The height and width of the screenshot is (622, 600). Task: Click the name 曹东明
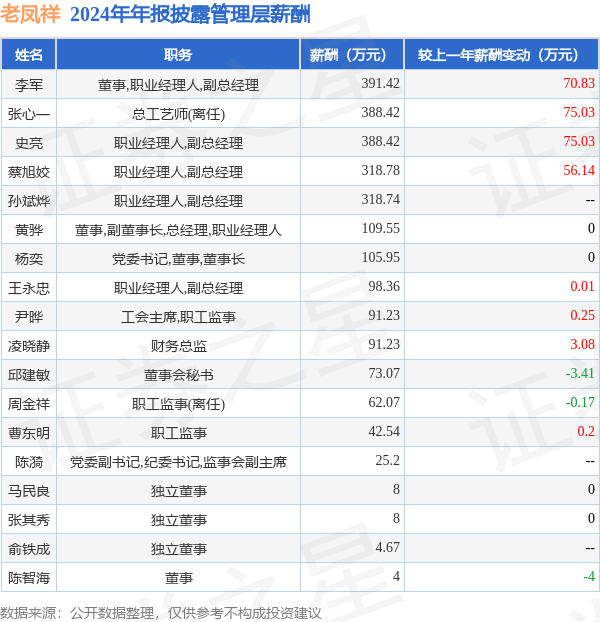29,432
